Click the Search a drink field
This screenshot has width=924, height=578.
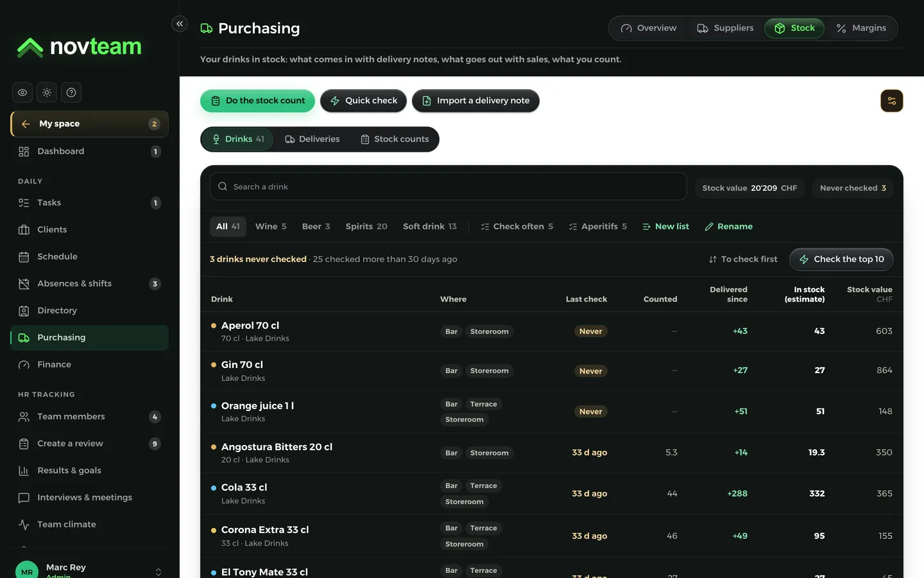tap(449, 186)
